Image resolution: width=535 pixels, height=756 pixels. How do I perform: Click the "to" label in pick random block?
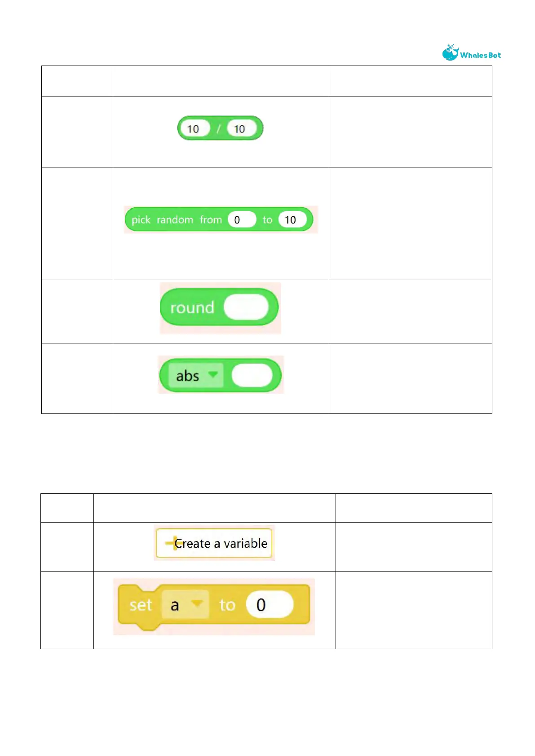pyautogui.click(x=267, y=220)
